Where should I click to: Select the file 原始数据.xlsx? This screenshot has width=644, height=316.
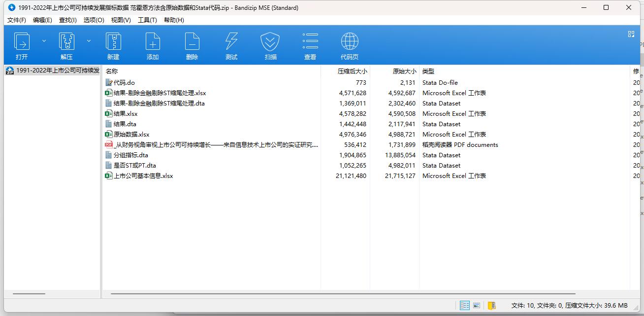pos(131,135)
